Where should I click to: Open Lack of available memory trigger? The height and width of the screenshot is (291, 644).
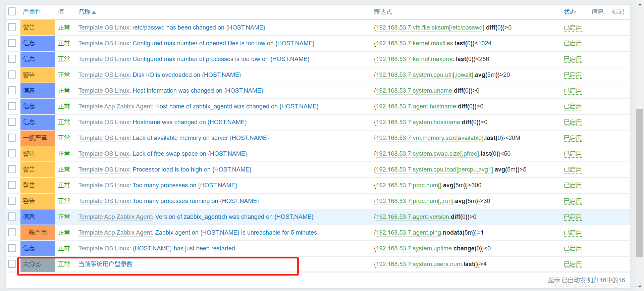201,138
